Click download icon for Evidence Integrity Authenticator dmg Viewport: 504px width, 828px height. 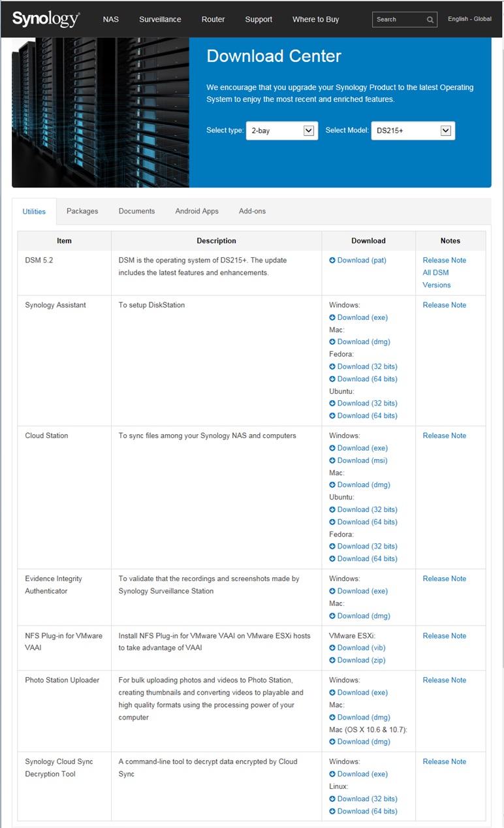pos(332,616)
